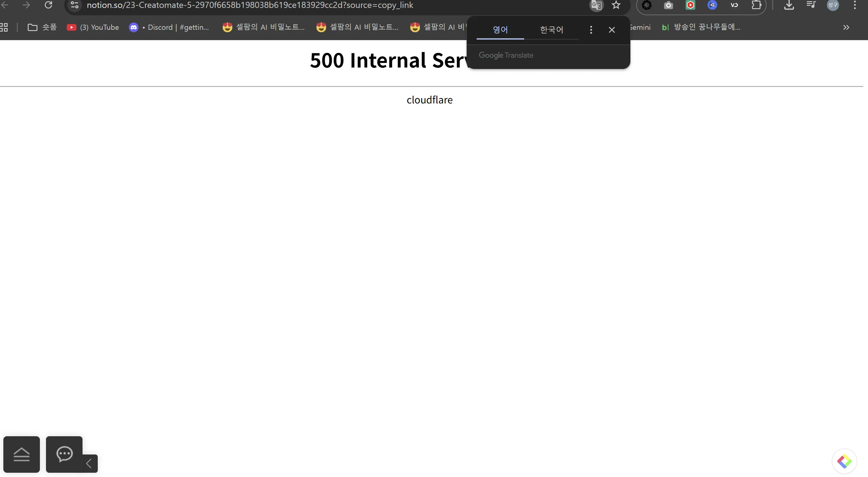Bookmark this page with the star icon
Screen dimensions: 868x477
coord(617,5)
